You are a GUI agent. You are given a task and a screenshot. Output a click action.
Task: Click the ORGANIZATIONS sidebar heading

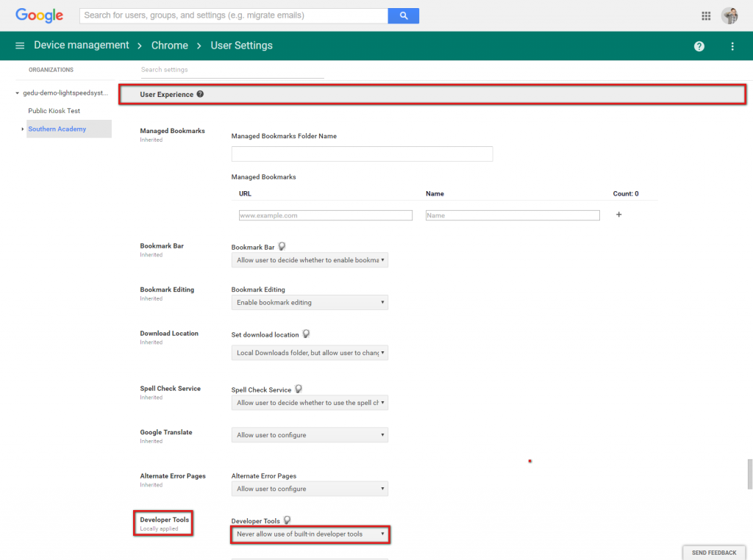(51, 70)
